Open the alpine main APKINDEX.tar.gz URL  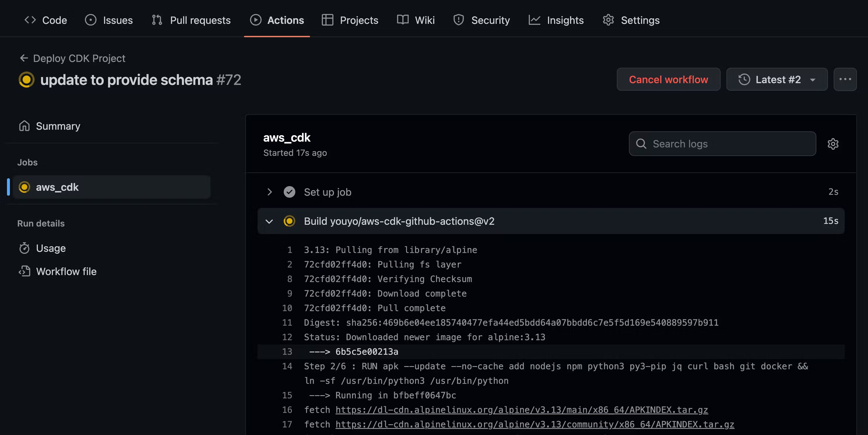521,410
